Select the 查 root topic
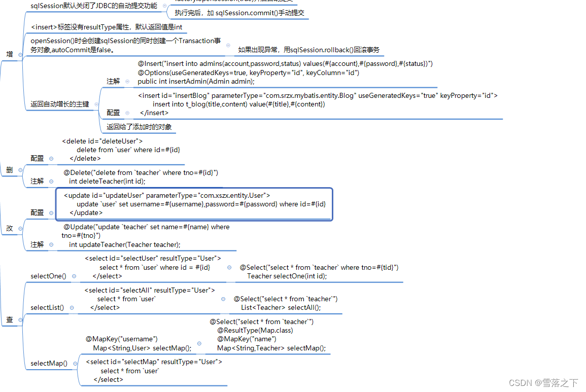The width and height of the screenshot is (586, 392). tap(10, 320)
